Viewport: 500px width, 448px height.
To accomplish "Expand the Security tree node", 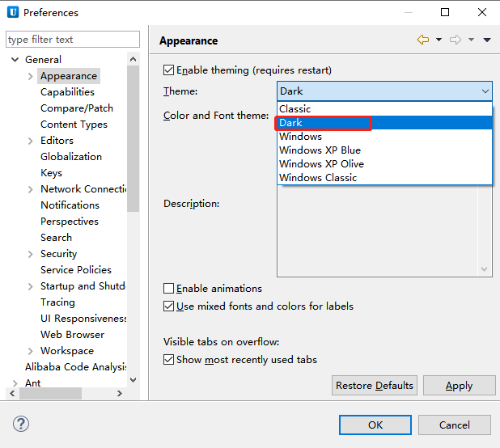I will 30,254.
